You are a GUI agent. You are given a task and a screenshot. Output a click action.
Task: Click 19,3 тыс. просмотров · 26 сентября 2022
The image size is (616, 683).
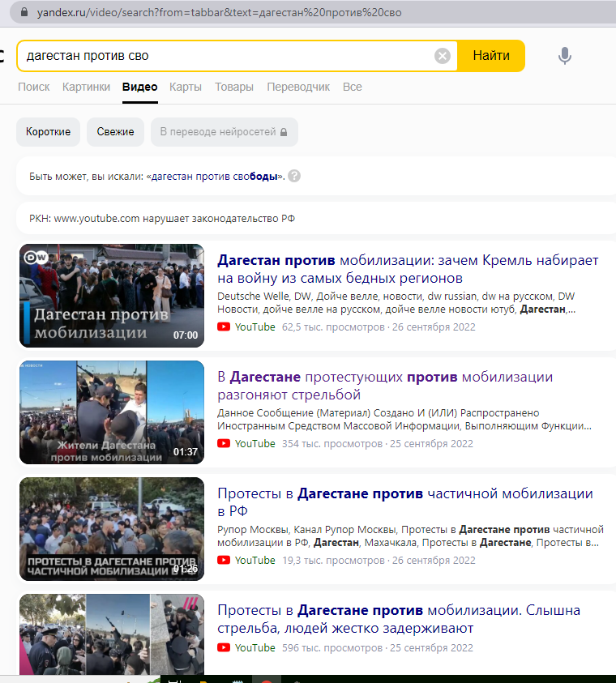pyautogui.click(x=379, y=561)
